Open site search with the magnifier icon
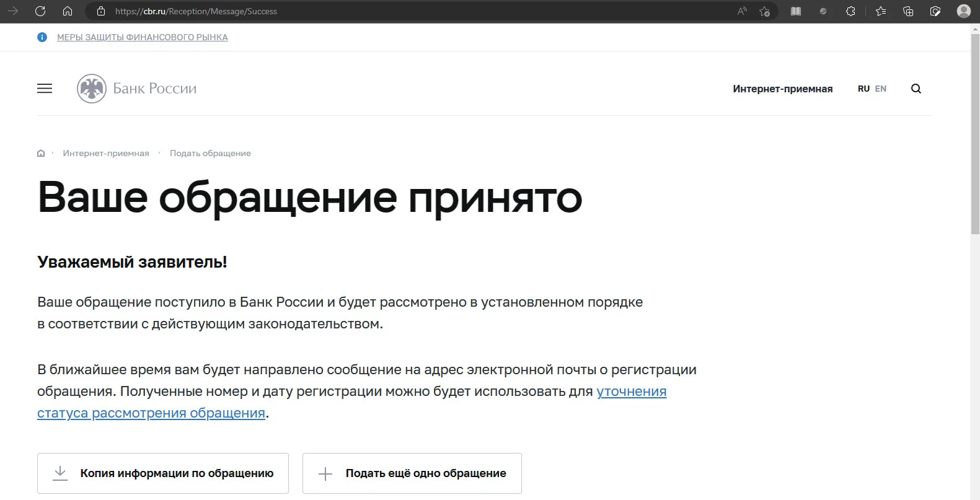Image resolution: width=980 pixels, height=500 pixels. (x=916, y=89)
